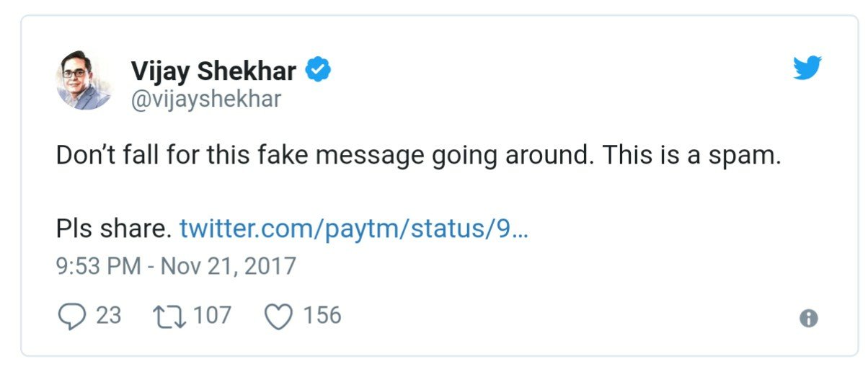Viewport: 868px width, 372px height.
Task: Retweet using the arrows icon
Action: pos(169,316)
